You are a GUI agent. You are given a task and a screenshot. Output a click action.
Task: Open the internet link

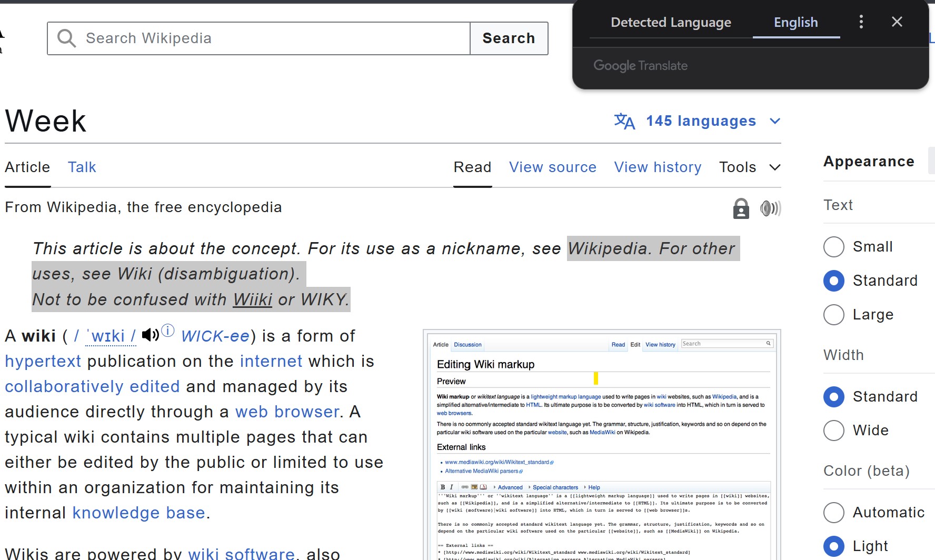[x=271, y=362]
